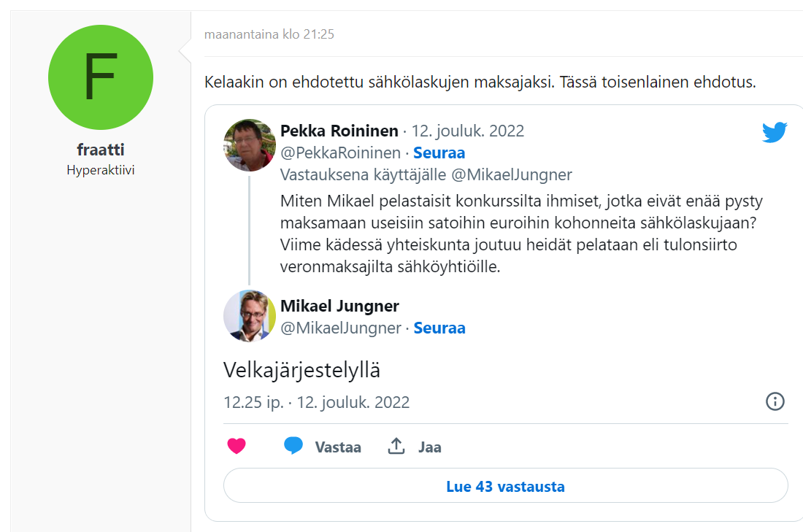Follow Pekka Roininen via Seuraa link

(439, 153)
